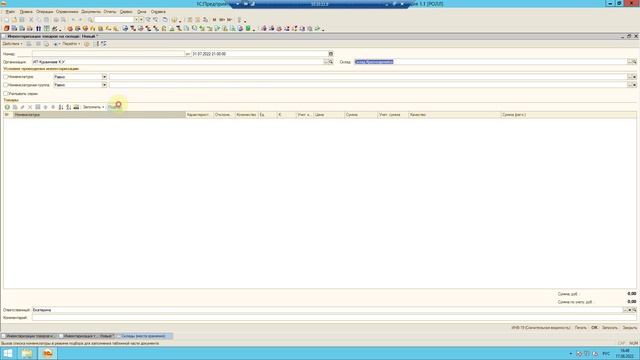Screen dimensions: 640x360
Task: Open the Действия dropdown menu
Action: (13, 44)
